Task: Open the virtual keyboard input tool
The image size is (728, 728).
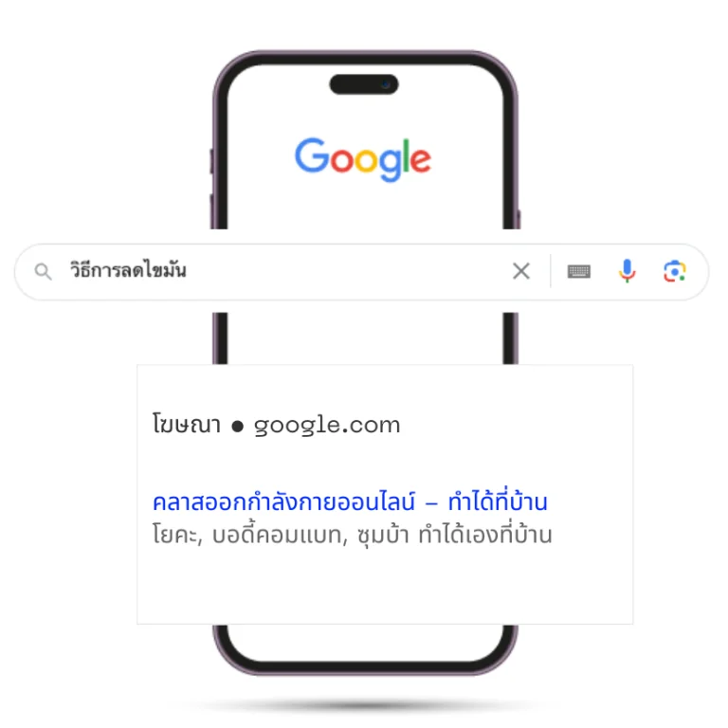Action: tap(579, 271)
